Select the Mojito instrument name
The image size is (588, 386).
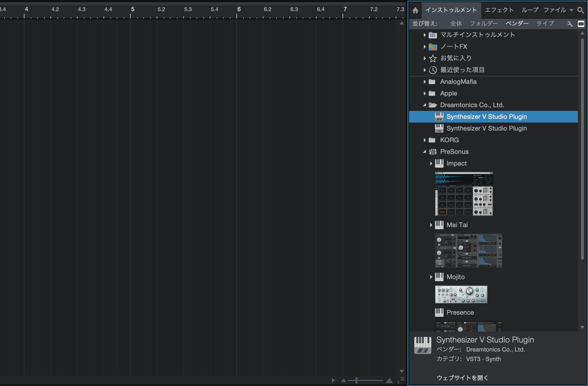pyautogui.click(x=456, y=277)
